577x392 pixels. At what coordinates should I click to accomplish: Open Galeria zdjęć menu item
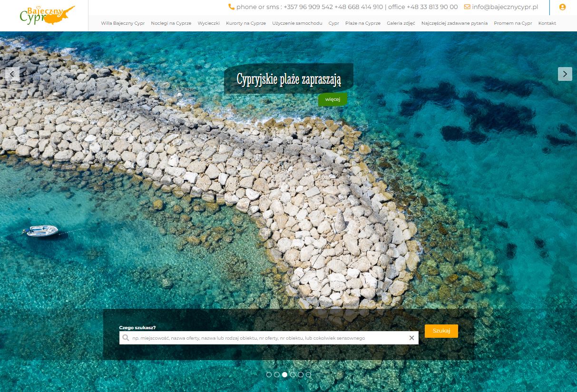pos(401,23)
